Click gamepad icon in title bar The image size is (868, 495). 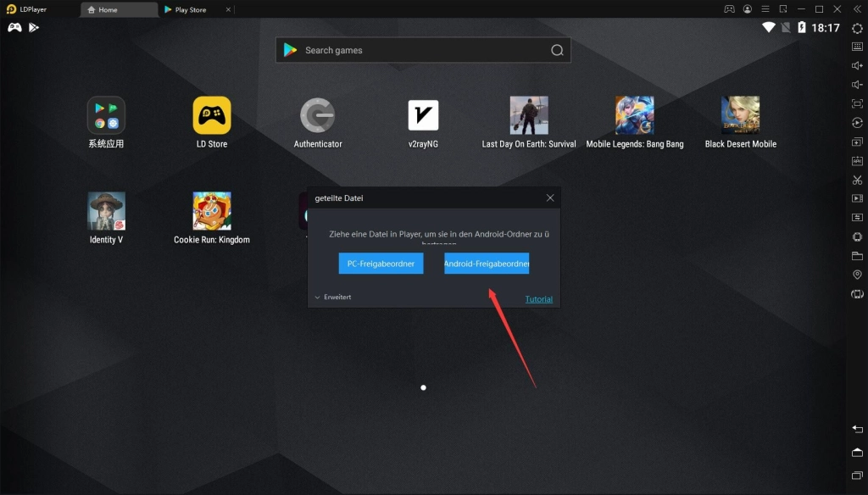point(730,9)
